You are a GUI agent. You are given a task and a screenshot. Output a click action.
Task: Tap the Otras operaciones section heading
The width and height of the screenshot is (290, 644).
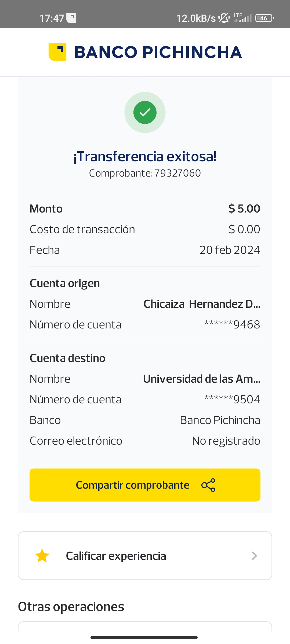[71, 607]
